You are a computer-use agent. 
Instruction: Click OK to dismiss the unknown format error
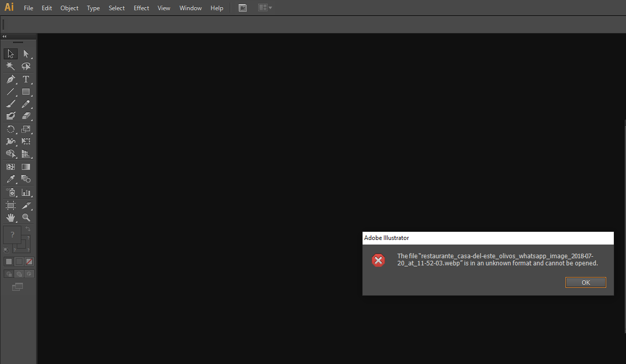[585, 282]
